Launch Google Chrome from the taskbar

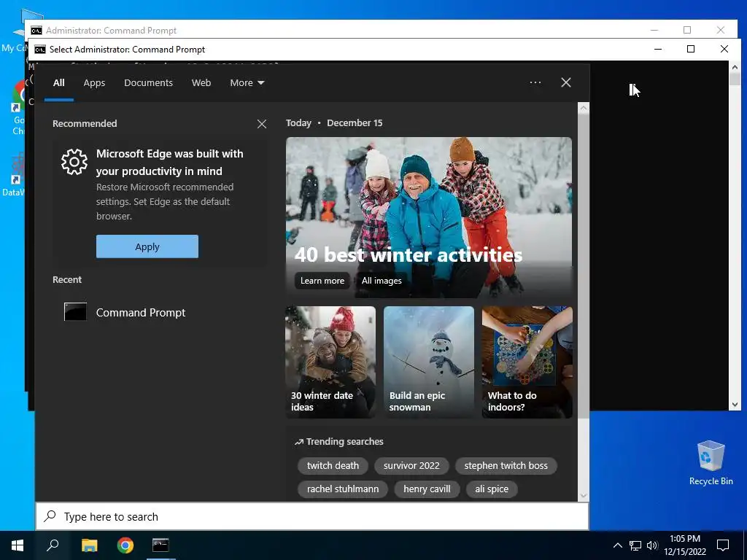125,545
